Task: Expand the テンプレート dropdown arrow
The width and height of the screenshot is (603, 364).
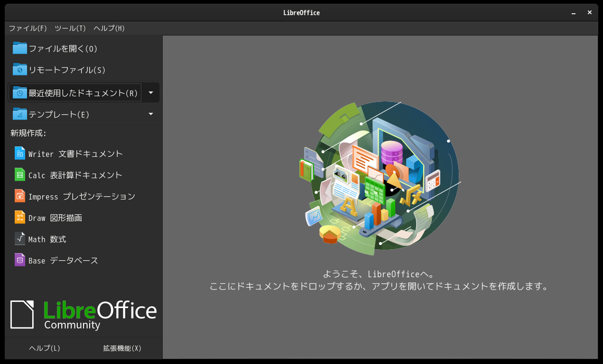Action: (x=151, y=114)
